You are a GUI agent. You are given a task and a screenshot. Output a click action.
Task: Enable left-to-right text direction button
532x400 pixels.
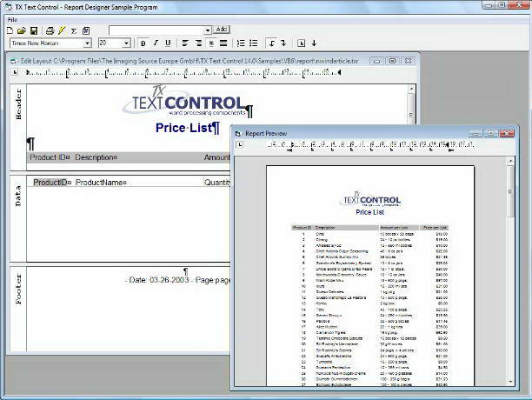click(271, 43)
